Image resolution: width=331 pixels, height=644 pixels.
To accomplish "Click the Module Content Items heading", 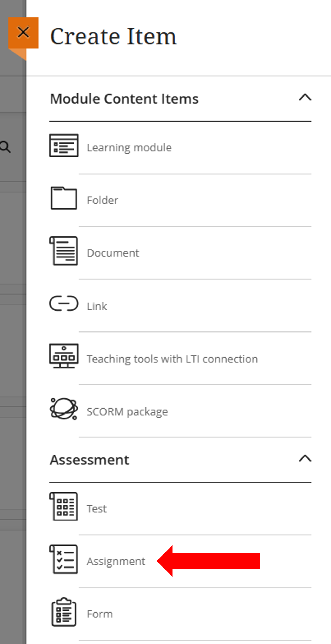I will [x=124, y=99].
